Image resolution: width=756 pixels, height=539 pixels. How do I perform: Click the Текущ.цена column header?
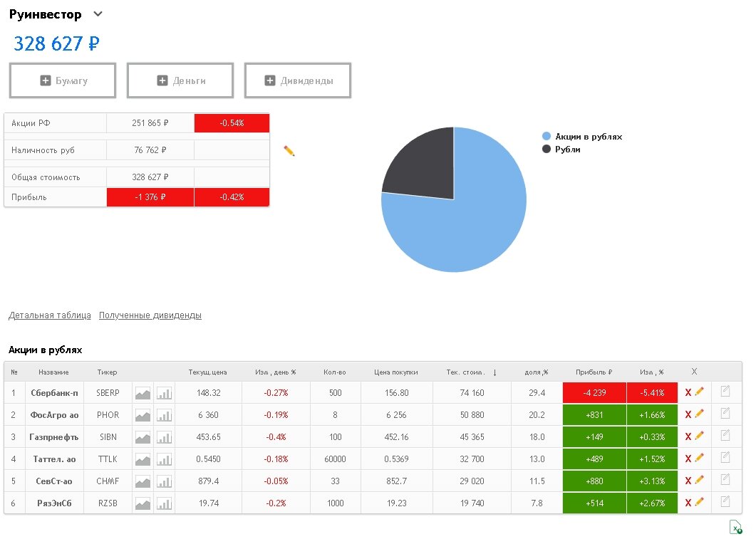pyautogui.click(x=207, y=372)
